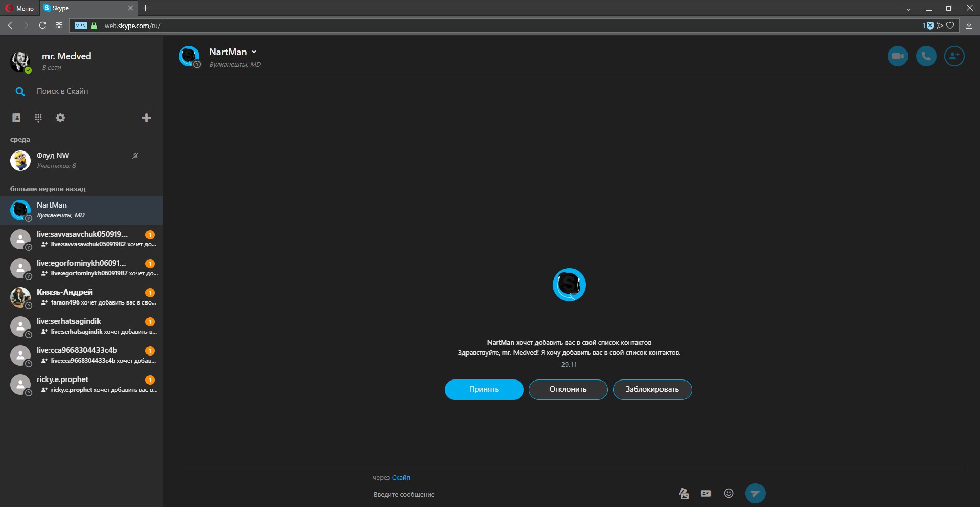Start a video call with NartMan

tap(897, 56)
